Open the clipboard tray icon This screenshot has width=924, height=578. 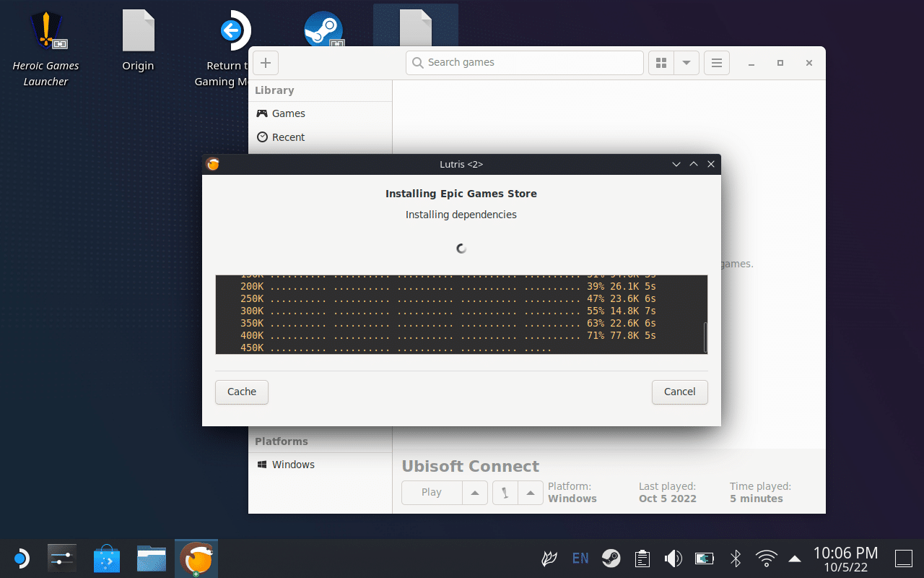coord(642,558)
